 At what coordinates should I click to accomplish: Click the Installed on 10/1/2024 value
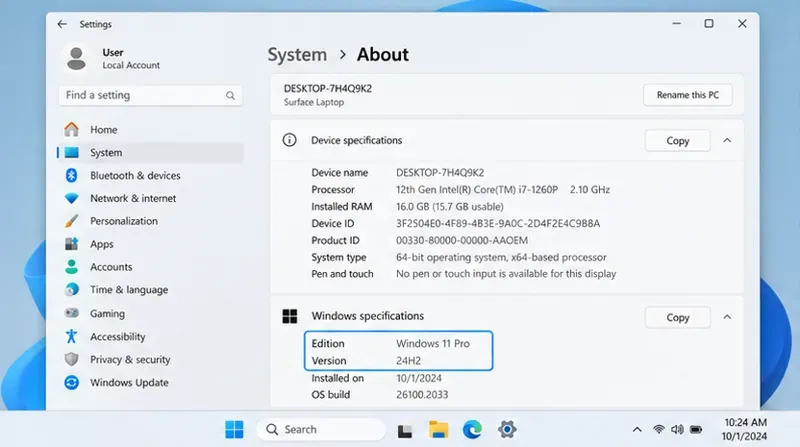coord(419,378)
